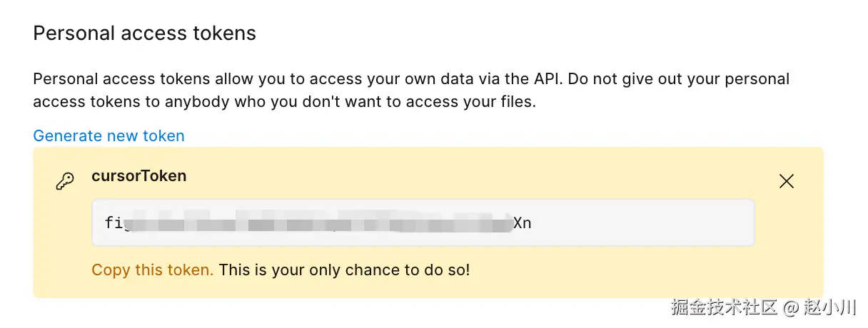Viewport: 868px width, 328px height.
Task: Select the cursorToken name label
Action: pyautogui.click(x=138, y=176)
